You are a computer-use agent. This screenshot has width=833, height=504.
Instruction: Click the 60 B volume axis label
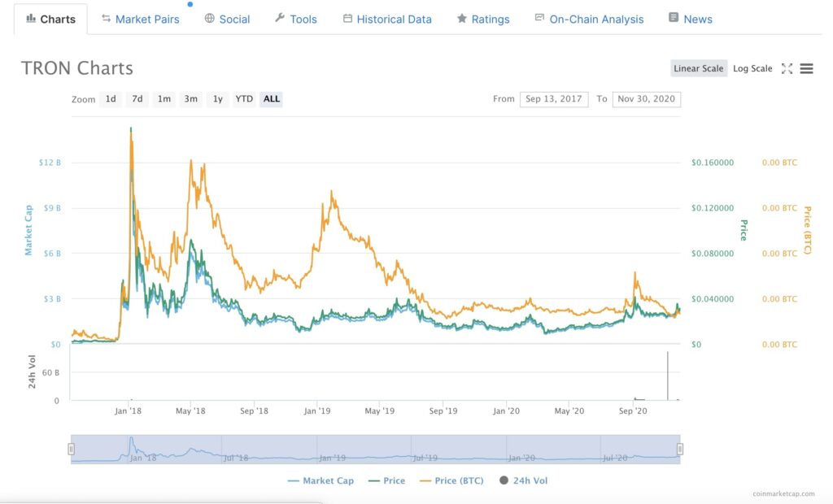coord(50,373)
